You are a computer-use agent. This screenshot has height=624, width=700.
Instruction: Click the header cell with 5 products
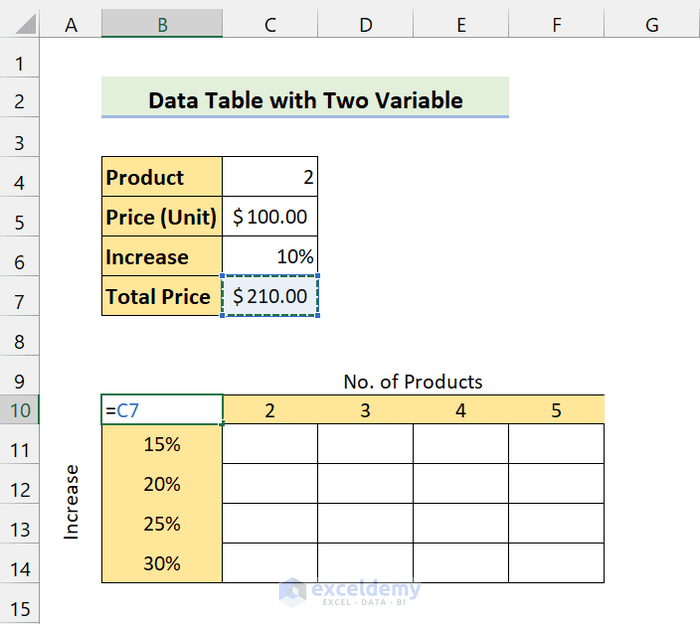(x=556, y=410)
